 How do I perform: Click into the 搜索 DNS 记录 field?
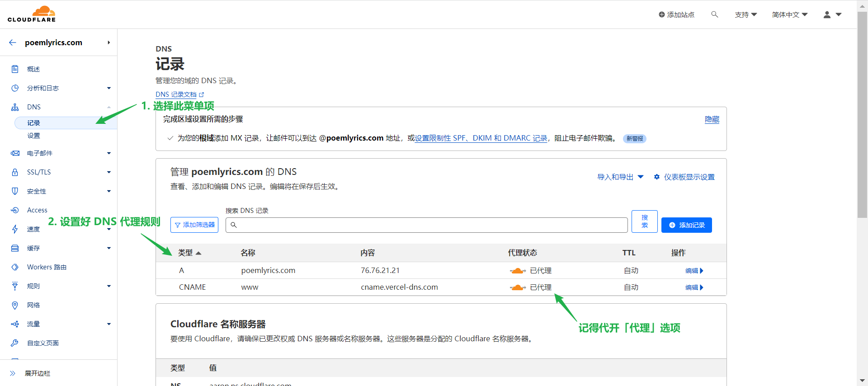click(426, 225)
